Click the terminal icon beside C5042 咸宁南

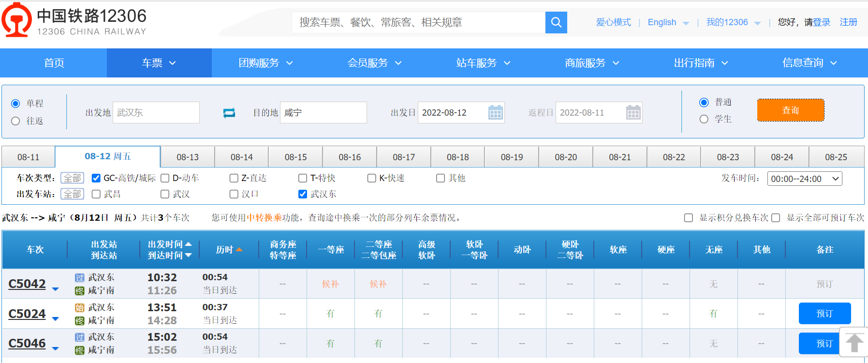[80, 291]
